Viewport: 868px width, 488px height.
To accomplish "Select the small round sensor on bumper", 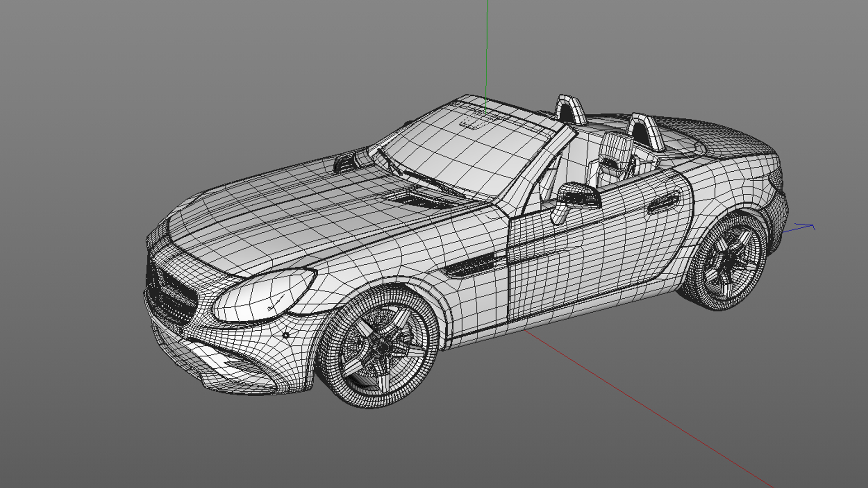I will coord(286,335).
